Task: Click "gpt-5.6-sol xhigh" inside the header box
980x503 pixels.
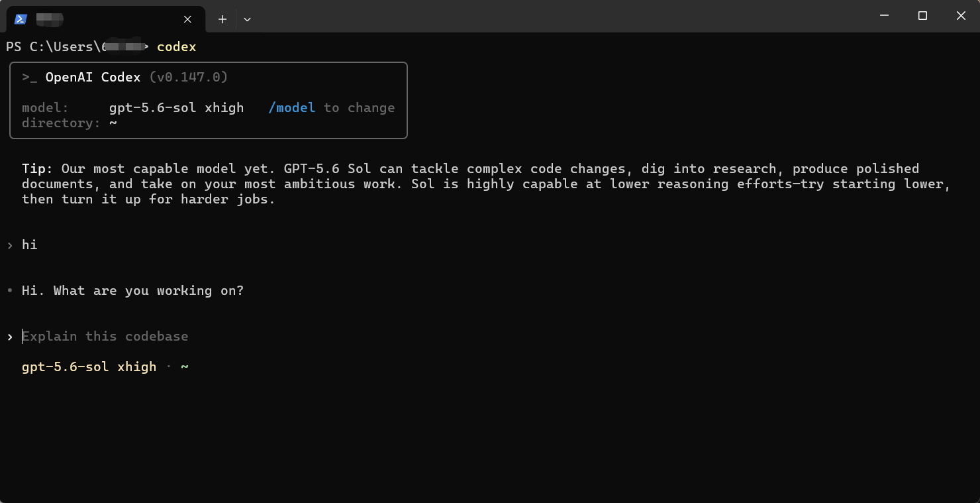Action: point(177,108)
